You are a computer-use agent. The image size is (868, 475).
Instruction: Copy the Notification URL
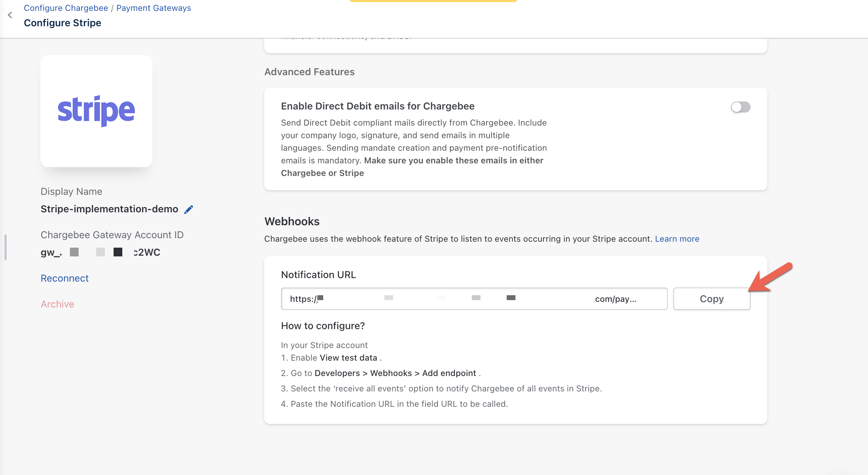click(711, 299)
